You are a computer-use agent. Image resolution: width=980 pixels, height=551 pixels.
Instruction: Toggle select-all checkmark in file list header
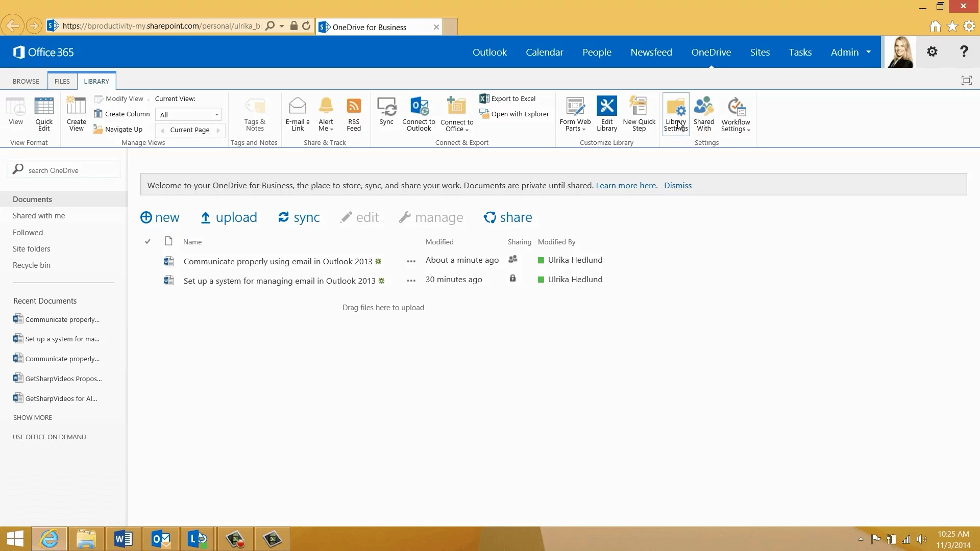point(148,241)
